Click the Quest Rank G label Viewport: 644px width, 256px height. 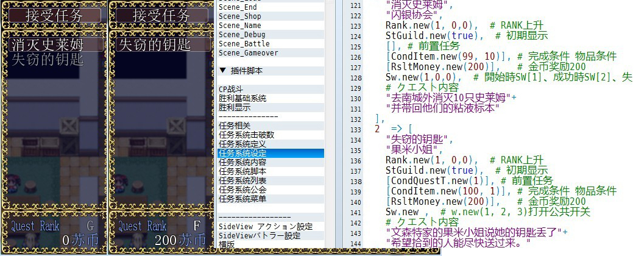point(52,226)
